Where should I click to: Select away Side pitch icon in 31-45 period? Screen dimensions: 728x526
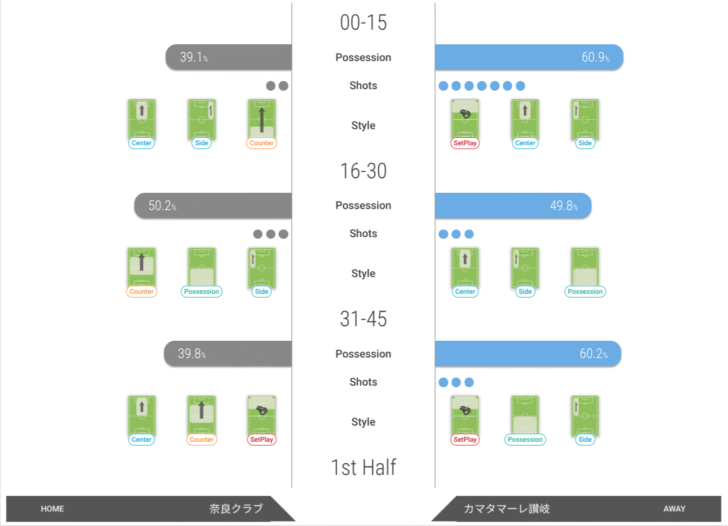[x=585, y=416]
